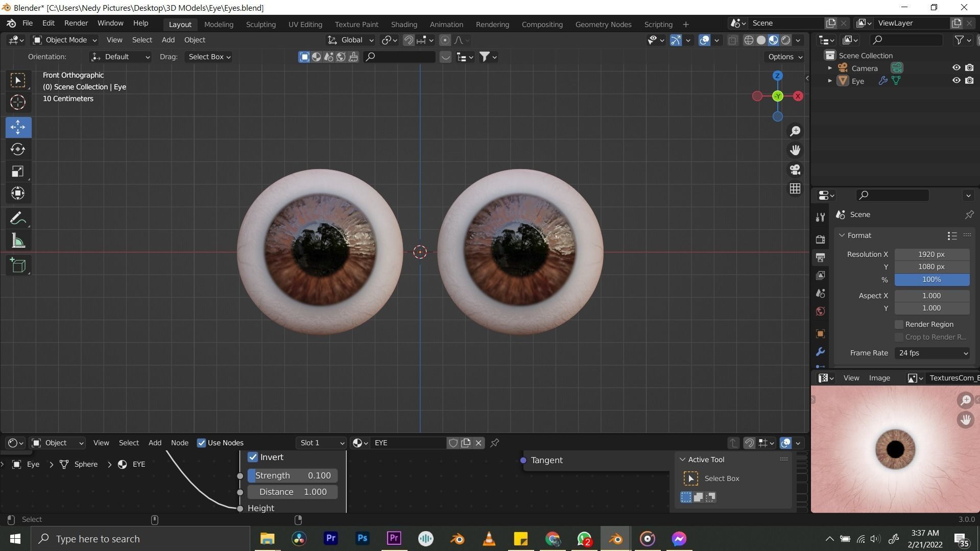This screenshot has width=980, height=551.
Task: Click the outliner search field
Action: (906, 40)
